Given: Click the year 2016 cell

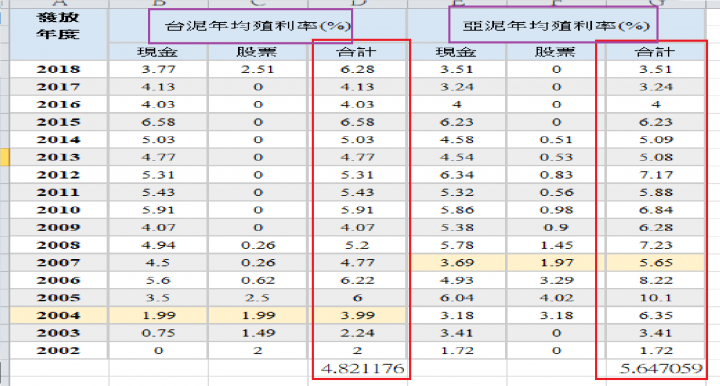Looking at the screenshot, I should (59, 104).
